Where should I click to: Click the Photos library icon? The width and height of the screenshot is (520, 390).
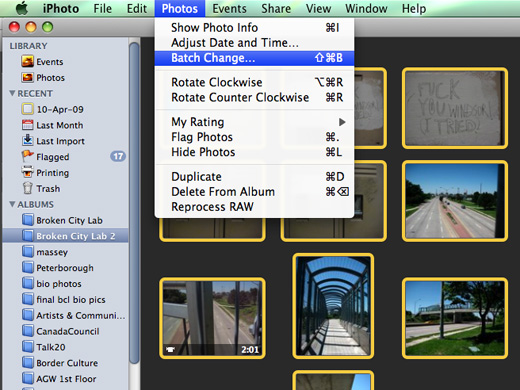pos(27,77)
